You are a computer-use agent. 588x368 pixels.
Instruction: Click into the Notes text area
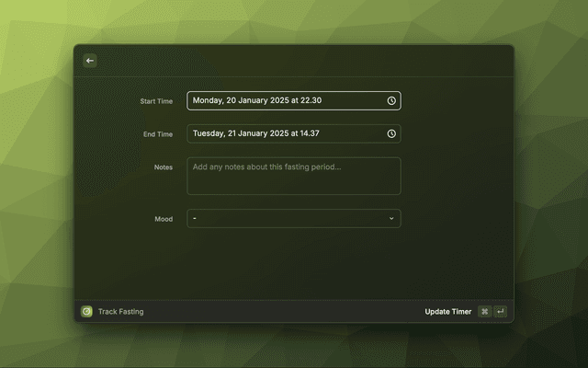point(293,176)
